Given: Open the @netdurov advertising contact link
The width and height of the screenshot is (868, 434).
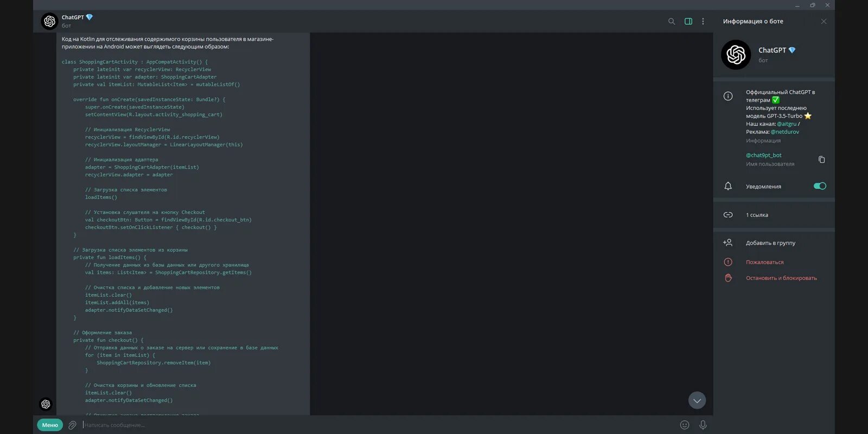Looking at the screenshot, I should 784,132.
